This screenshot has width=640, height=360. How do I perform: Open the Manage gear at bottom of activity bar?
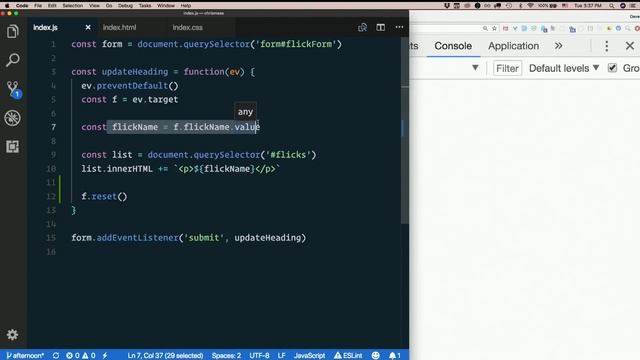13,335
